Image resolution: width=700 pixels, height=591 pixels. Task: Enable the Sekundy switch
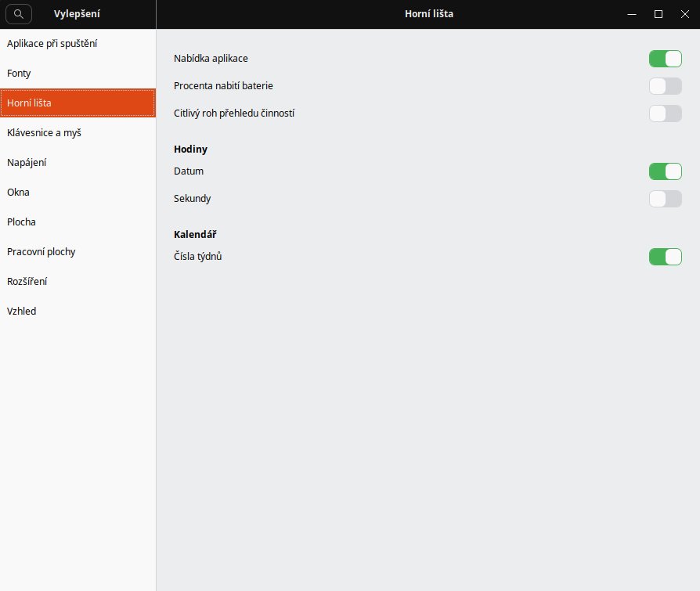[x=666, y=199]
